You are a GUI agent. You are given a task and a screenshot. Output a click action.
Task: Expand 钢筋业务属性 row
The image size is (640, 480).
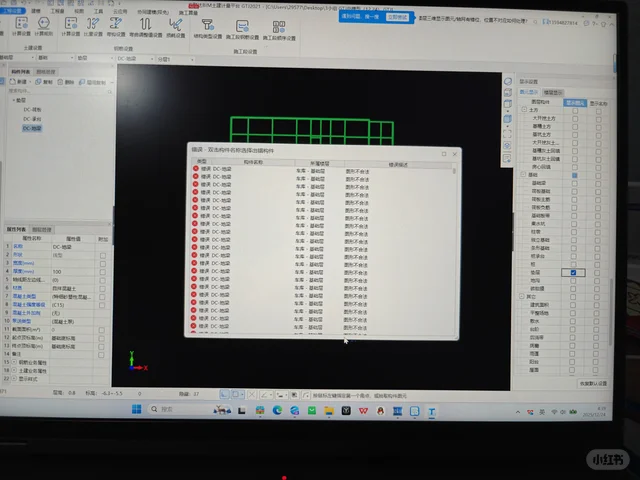14,362
